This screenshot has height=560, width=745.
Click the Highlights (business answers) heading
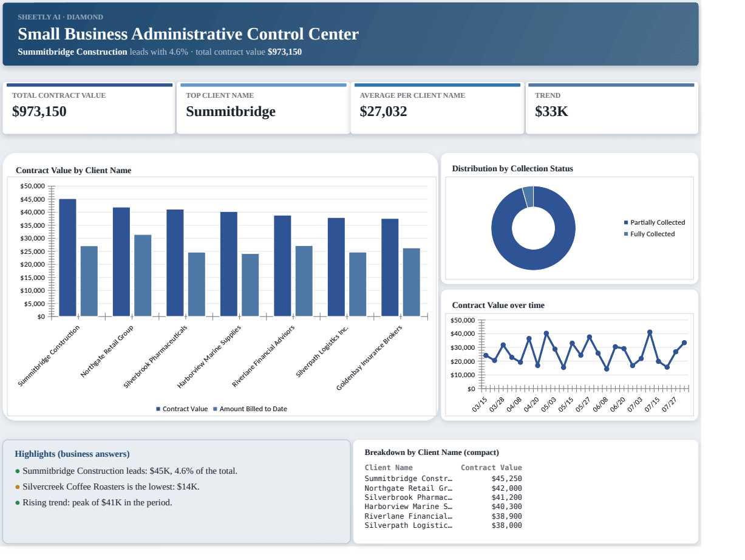72,454
